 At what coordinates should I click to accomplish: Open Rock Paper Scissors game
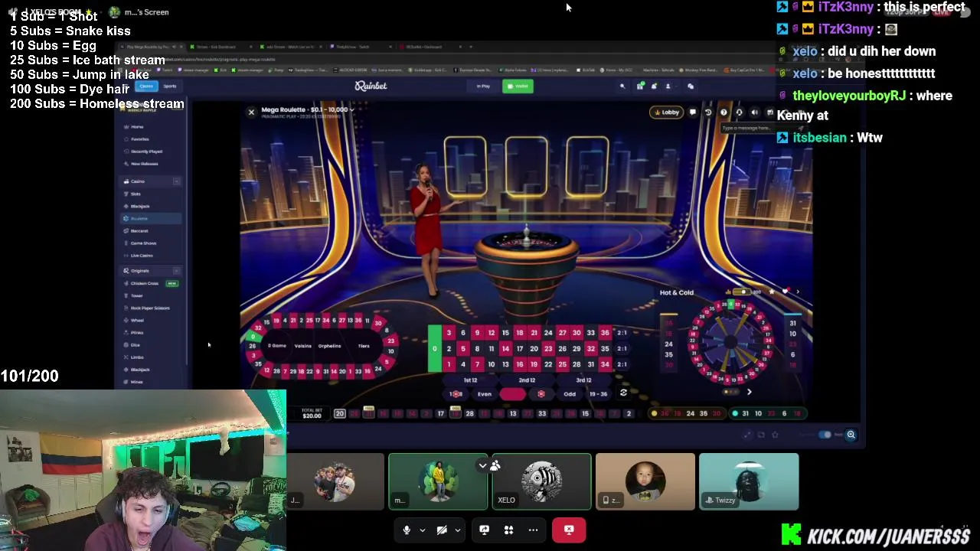click(x=150, y=308)
